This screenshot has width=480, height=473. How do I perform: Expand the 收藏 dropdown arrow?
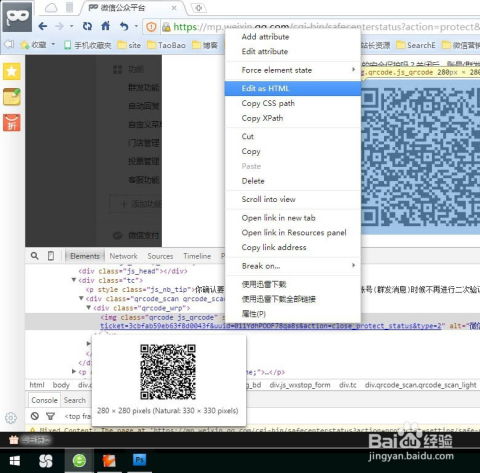click(53, 44)
